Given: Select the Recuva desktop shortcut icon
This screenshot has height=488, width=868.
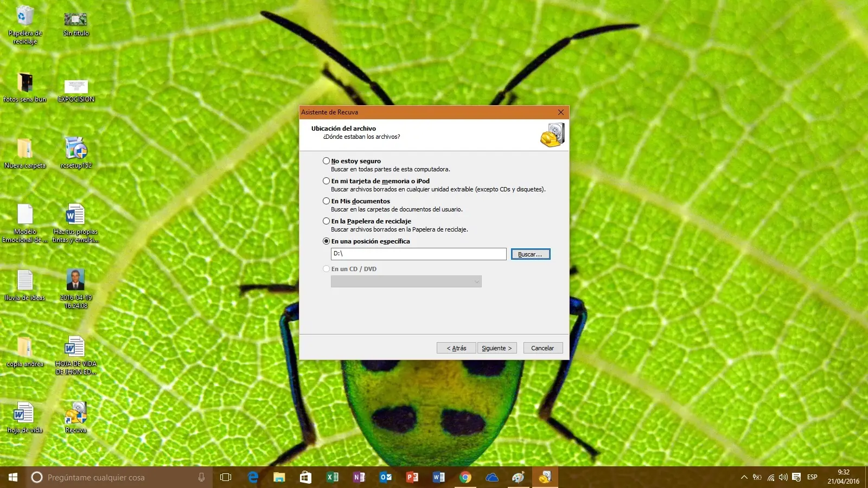Looking at the screenshot, I should (x=76, y=418).
